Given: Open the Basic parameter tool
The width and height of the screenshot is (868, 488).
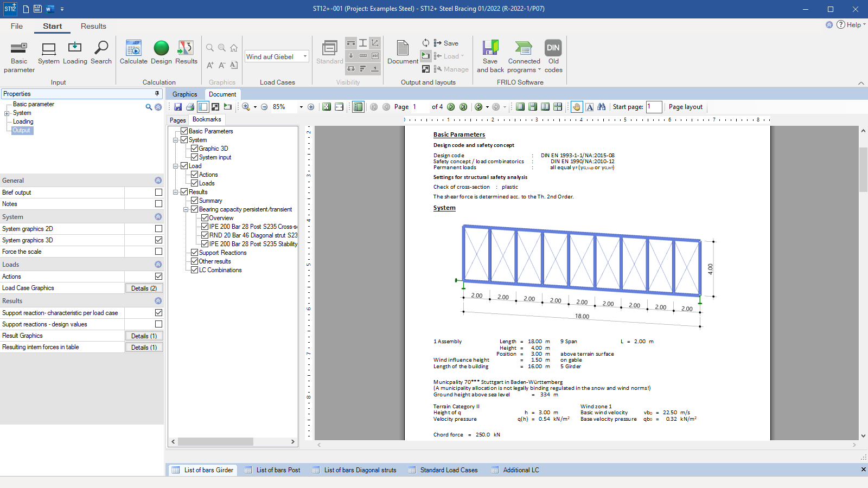Looking at the screenshot, I should point(19,57).
